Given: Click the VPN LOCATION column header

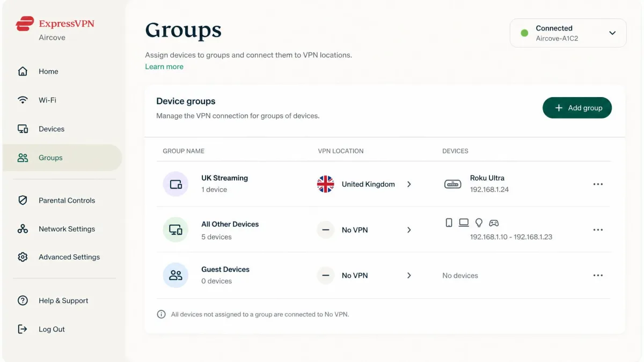Looking at the screenshot, I should click(x=341, y=151).
